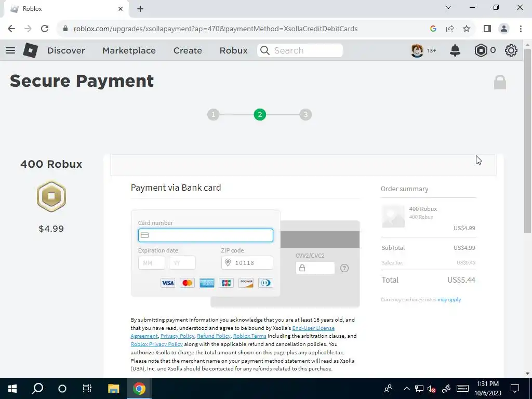Open the notifications bell
532x399 pixels.
[455, 50]
